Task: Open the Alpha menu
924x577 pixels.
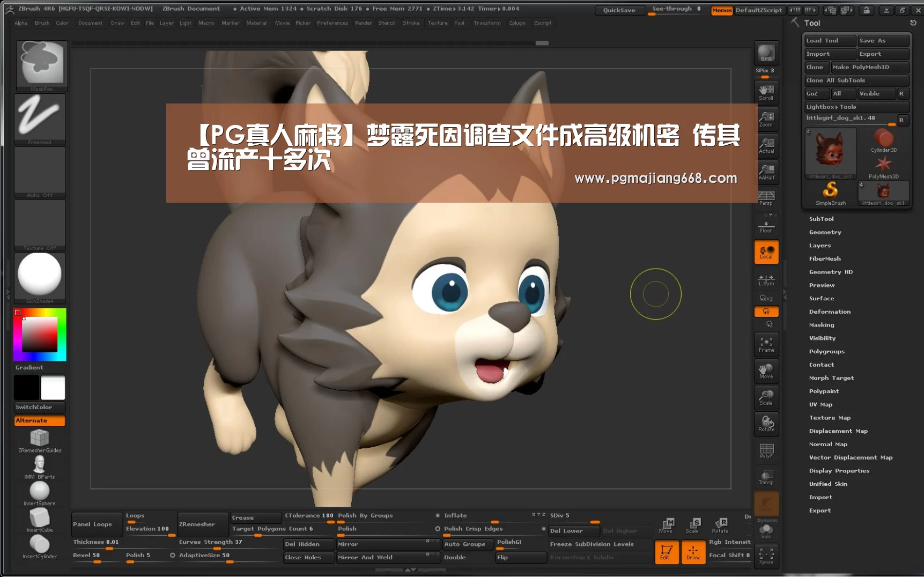Action: click(21, 23)
